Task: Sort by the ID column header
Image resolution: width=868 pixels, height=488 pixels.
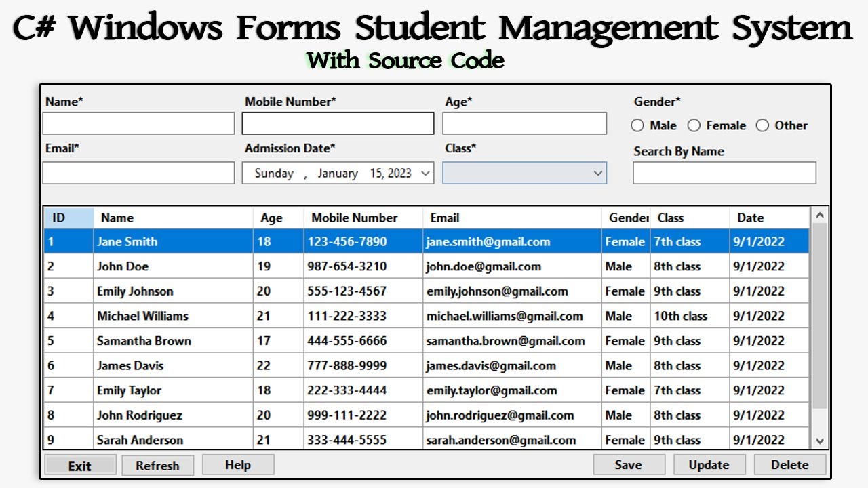Action: [68, 218]
